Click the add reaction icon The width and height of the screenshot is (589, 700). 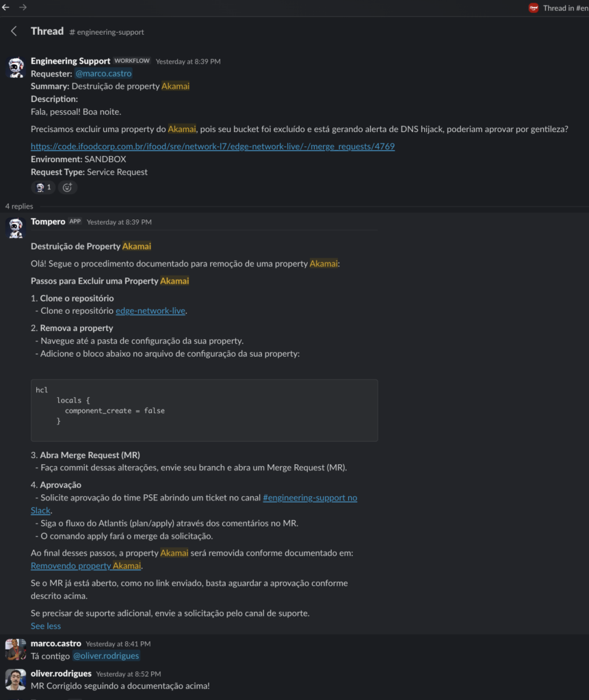(x=67, y=187)
